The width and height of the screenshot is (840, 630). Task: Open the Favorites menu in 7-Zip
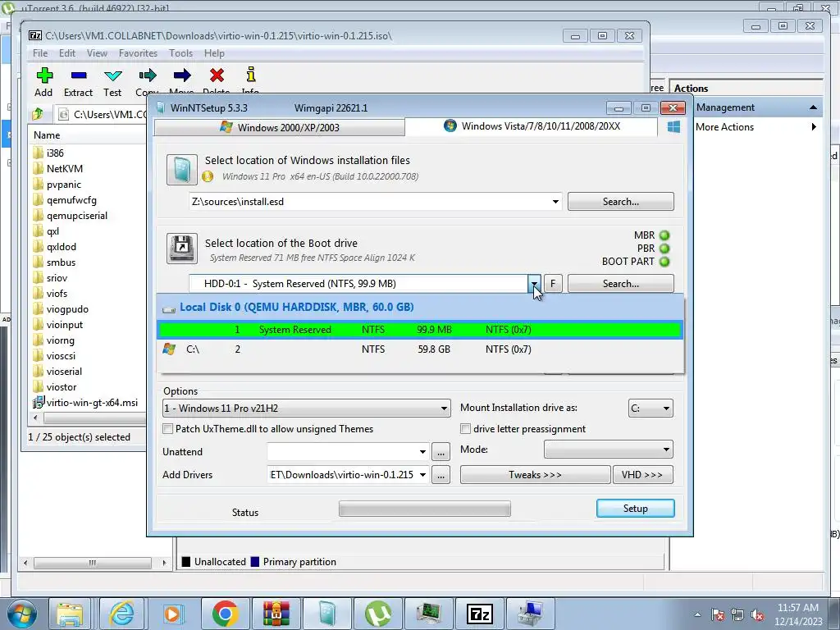point(138,53)
